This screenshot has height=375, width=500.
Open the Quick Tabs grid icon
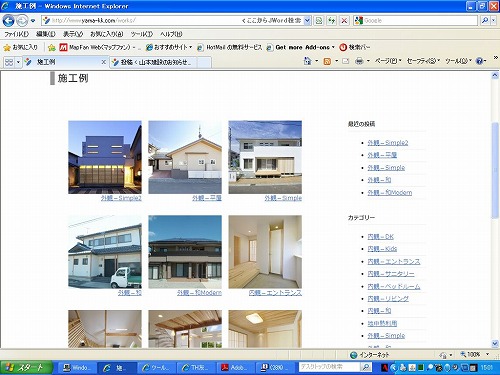tap(9, 62)
